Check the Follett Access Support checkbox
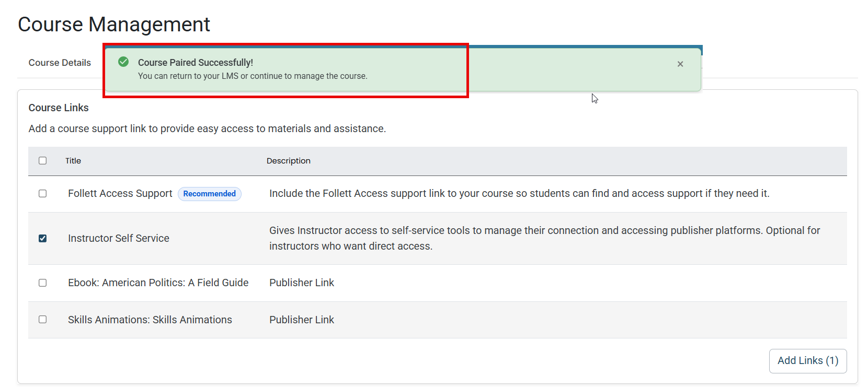Viewport: 868px width, 387px height. pos(43,194)
